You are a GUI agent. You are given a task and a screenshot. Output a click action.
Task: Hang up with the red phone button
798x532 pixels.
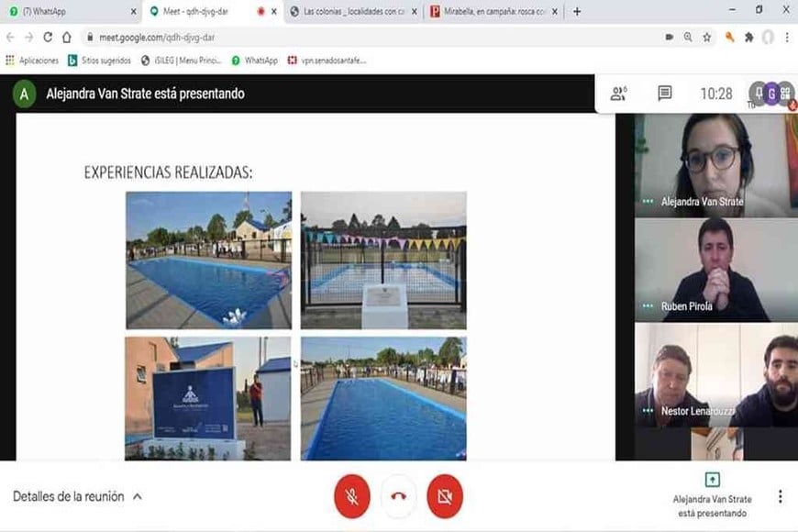pos(398,496)
